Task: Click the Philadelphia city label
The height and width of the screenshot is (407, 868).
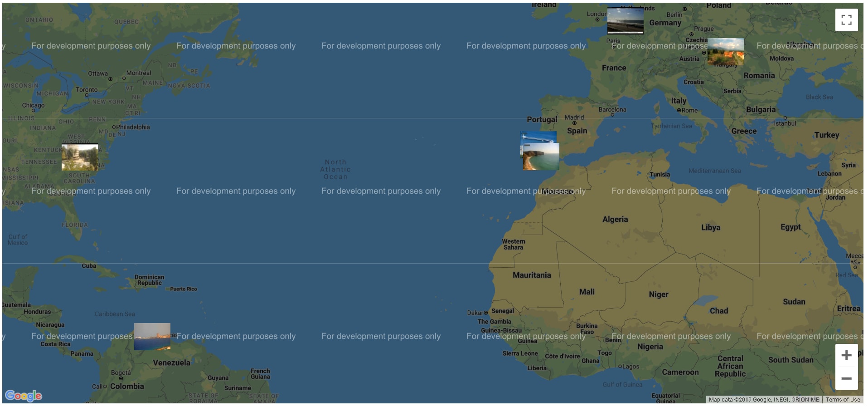Action: pyautogui.click(x=133, y=127)
